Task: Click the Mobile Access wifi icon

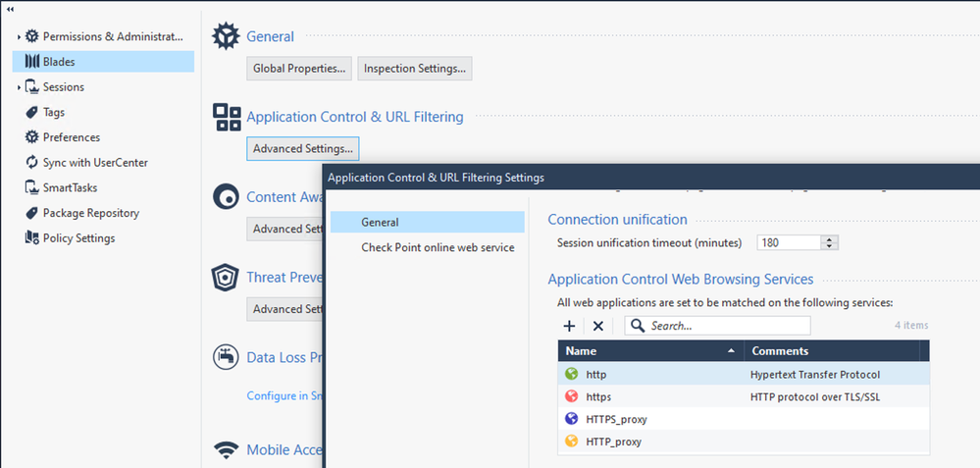Action: 226,450
